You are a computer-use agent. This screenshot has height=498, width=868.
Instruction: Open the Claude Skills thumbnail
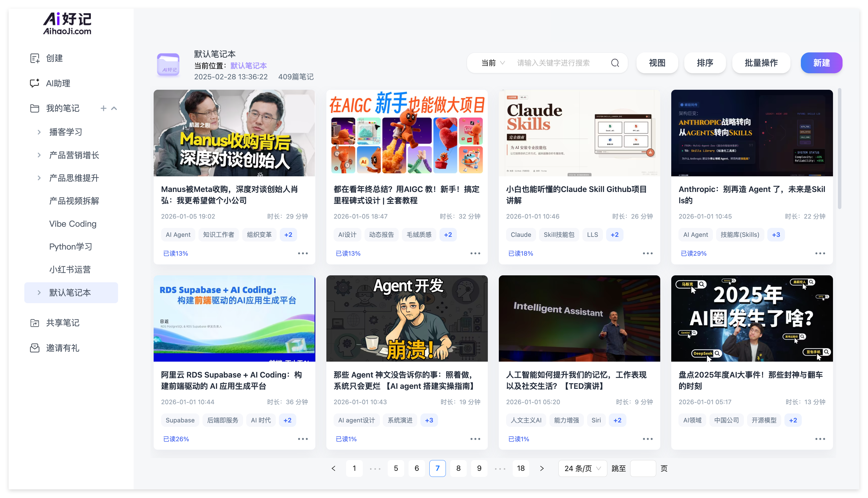click(x=579, y=133)
